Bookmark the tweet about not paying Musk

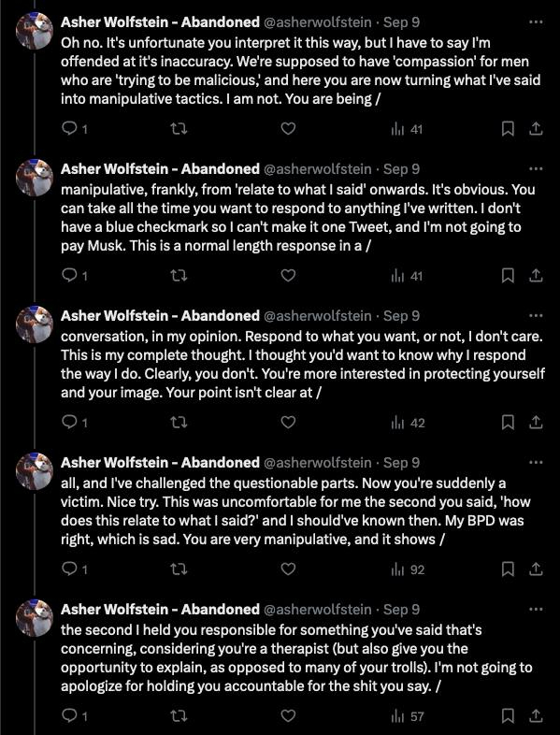(x=508, y=276)
